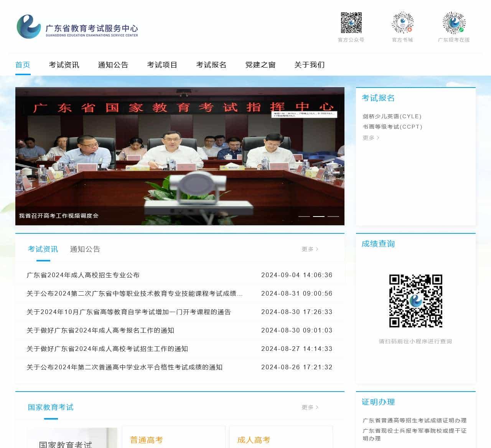Click the banner image of the video meeting
This screenshot has width=491, height=448.
(180, 156)
